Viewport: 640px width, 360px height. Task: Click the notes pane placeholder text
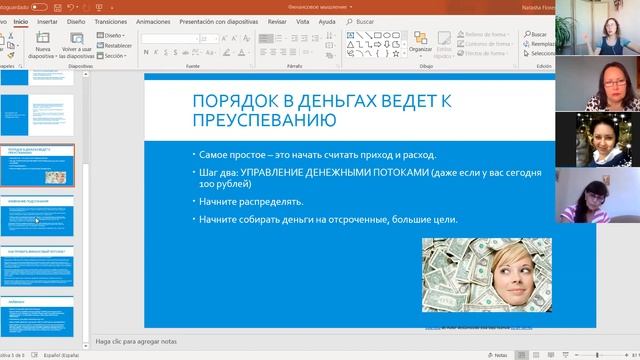point(136,341)
